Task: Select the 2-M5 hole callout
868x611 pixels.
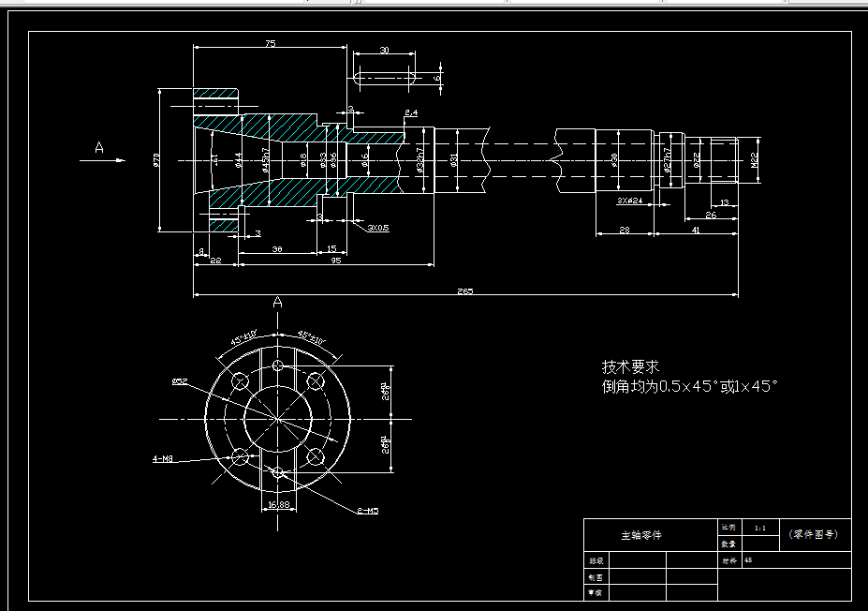Action: pyautogui.click(x=369, y=510)
